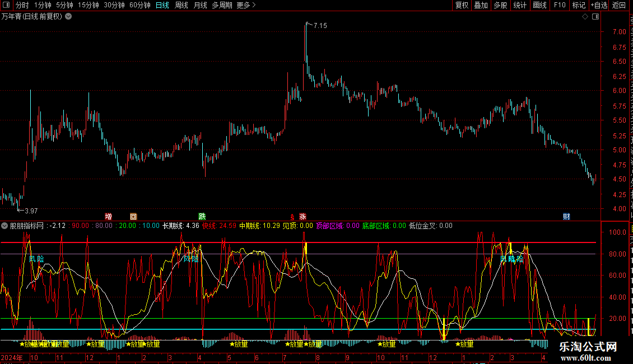This screenshot has width=633, height=364.
Task: Click the 低位金叉: 0.00 value
Action: pyautogui.click(x=431, y=226)
